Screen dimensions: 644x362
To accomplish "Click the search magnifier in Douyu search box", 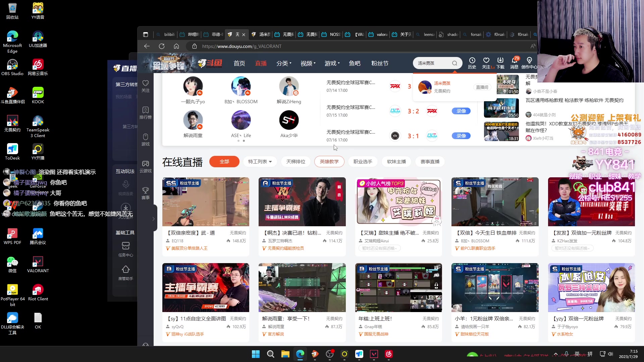I will coord(454,63).
